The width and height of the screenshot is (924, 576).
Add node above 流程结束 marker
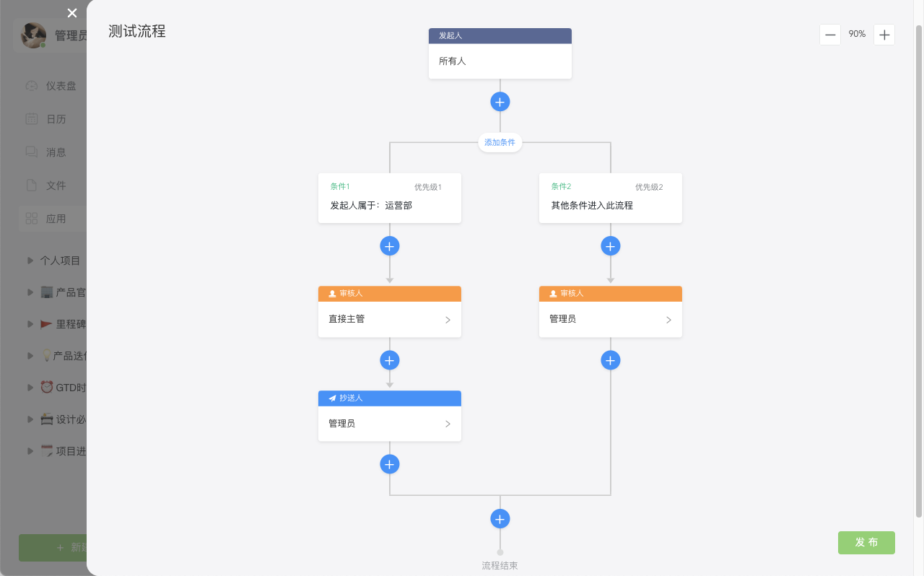500,518
